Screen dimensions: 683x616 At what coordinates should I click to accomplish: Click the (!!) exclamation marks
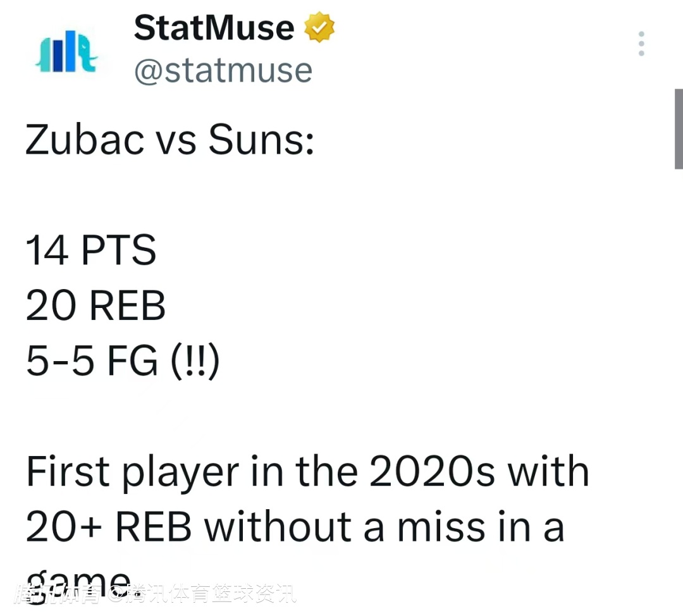click(195, 361)
